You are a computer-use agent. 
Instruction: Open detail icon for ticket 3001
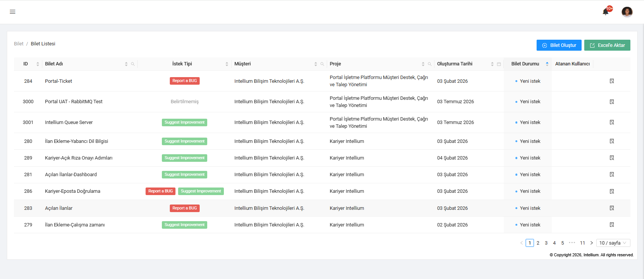612,122
